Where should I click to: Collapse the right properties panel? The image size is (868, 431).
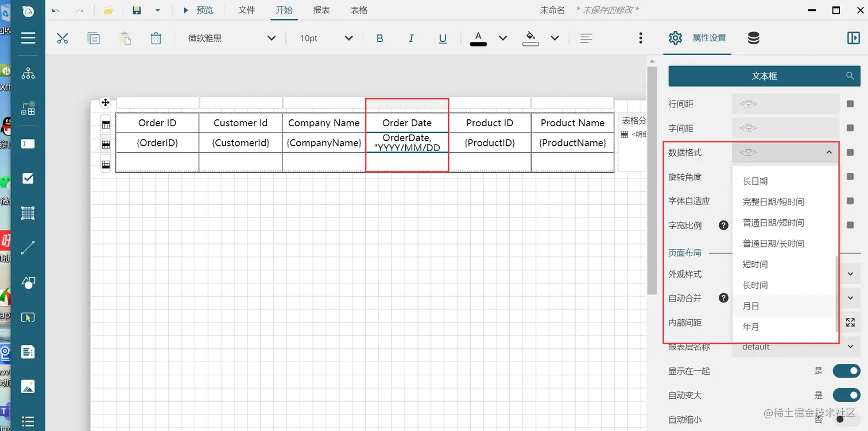click(x=853, y=38)
